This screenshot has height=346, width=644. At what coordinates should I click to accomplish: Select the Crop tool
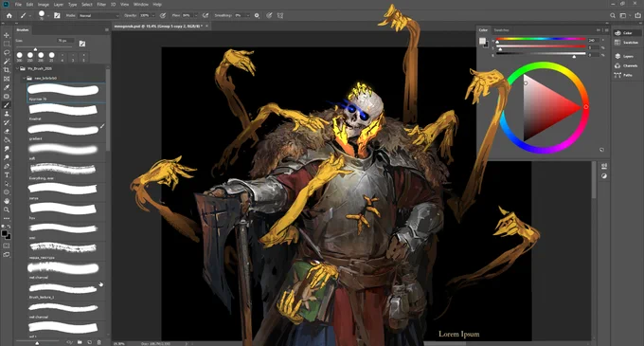click(x=7, y=70)
